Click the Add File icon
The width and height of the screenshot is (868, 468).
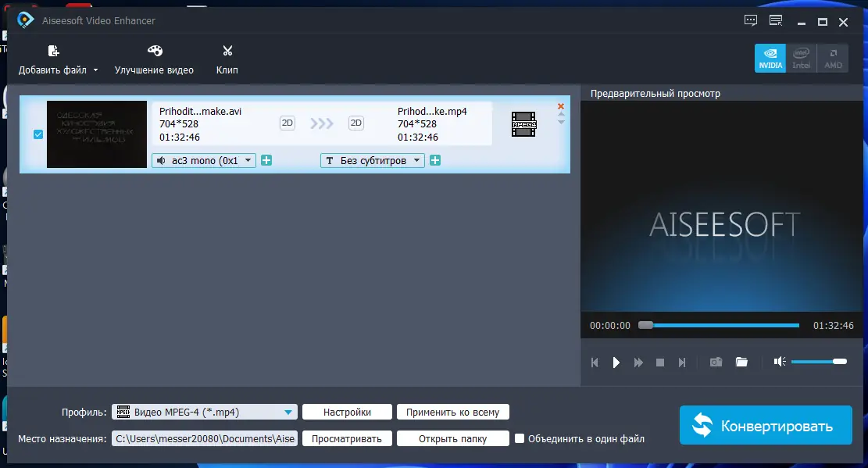[x=53, y=51]
